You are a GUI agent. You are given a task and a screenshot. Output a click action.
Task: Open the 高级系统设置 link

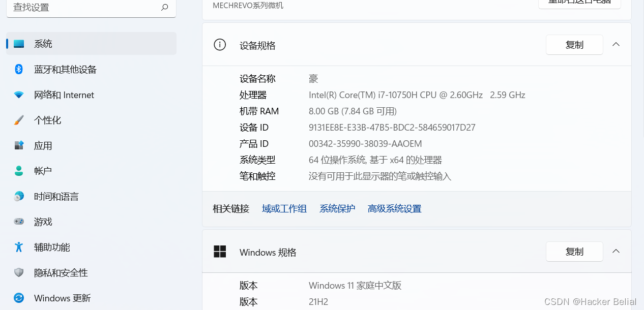pyautogui.click(x=395, y=208)
